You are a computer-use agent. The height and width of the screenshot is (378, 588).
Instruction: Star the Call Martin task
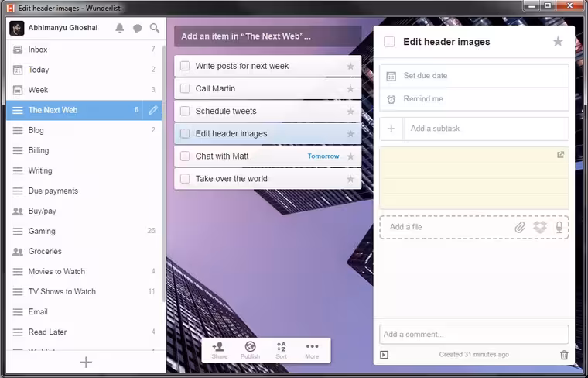tap(350, 89)
